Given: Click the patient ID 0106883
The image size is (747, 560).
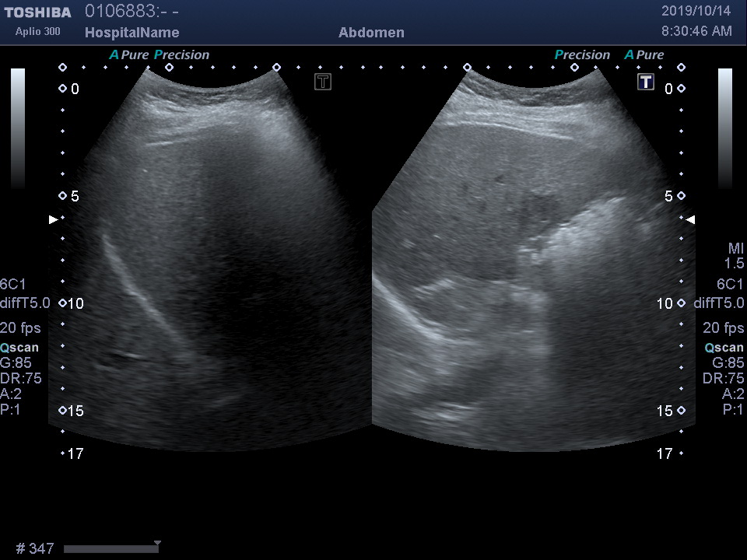Looking at the screenshot, I should [x=132, y=11].
